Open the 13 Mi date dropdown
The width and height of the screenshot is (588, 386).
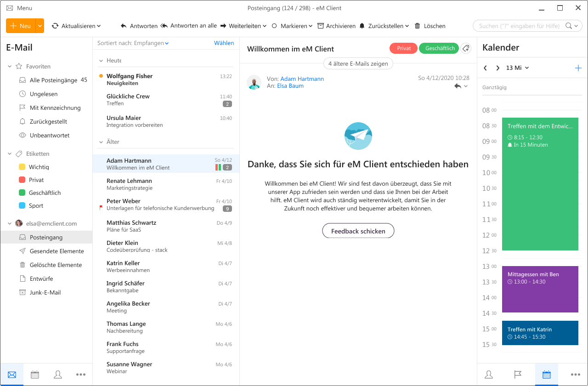tap(517, 68)
